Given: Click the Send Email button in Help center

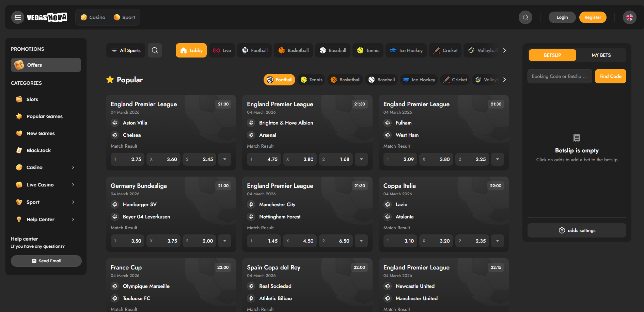Looking at the screenshot, I should (x=46, y=261).
